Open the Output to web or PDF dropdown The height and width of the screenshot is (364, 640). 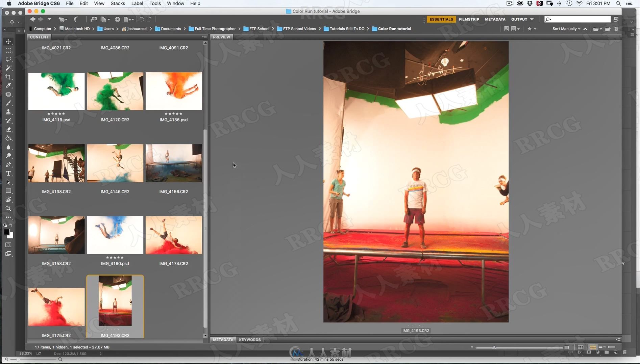coord(129,19)
